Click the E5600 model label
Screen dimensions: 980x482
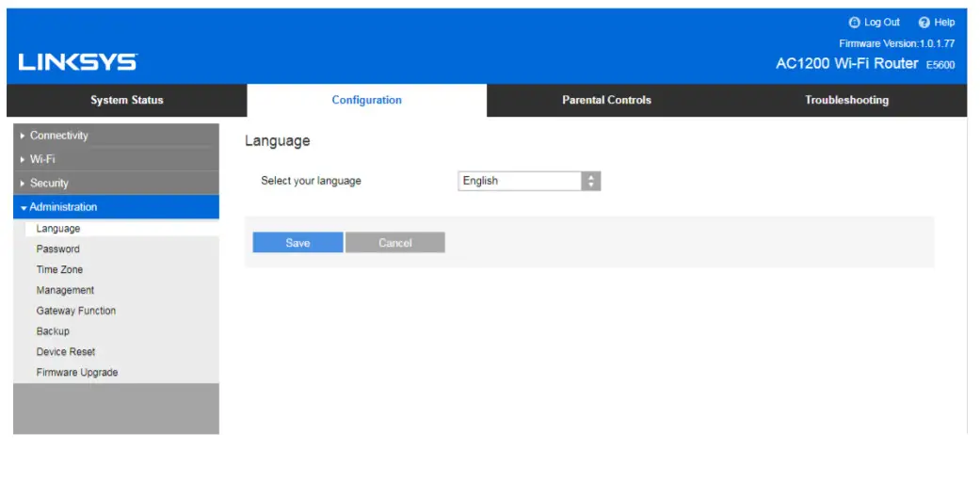click(940, 65)
